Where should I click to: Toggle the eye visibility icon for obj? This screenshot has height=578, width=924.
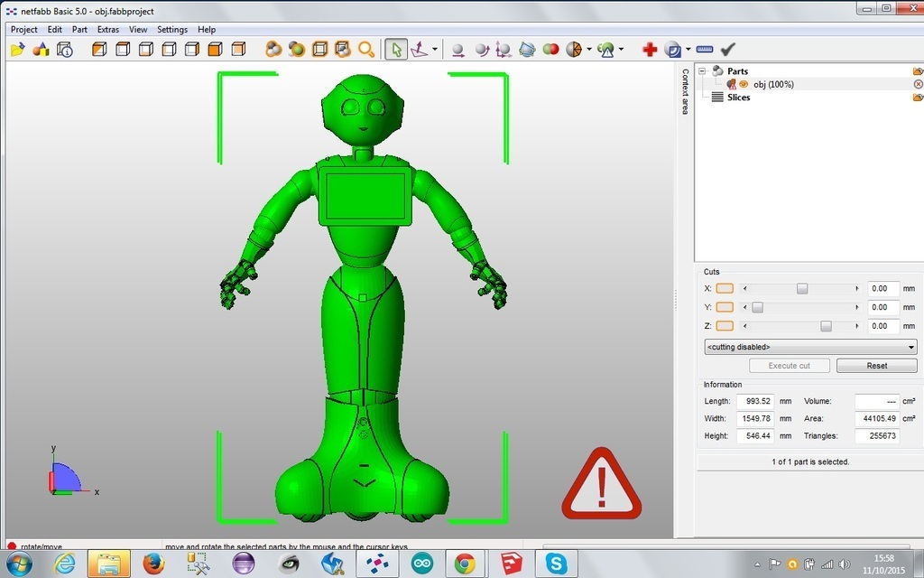point(744,84)
